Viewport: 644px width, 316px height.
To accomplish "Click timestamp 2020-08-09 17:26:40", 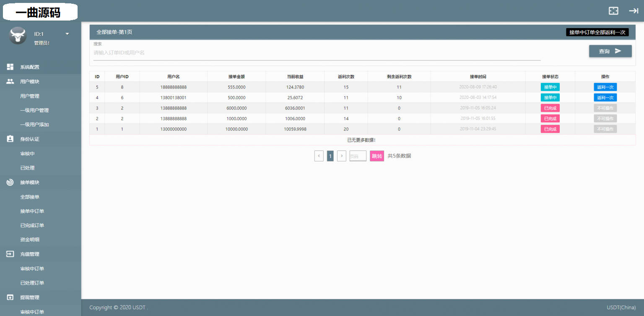I will pyautogui.click(x=478, y=87).
